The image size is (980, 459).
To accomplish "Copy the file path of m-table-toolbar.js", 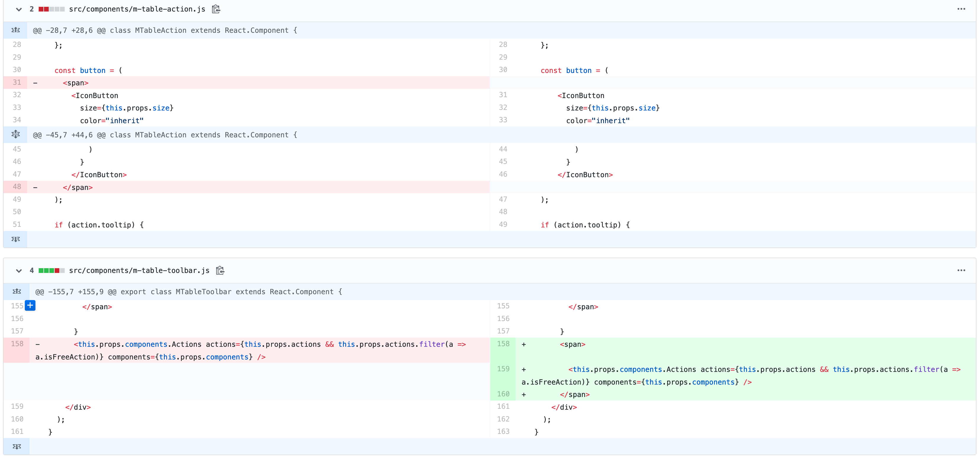I will click(220, 270).
